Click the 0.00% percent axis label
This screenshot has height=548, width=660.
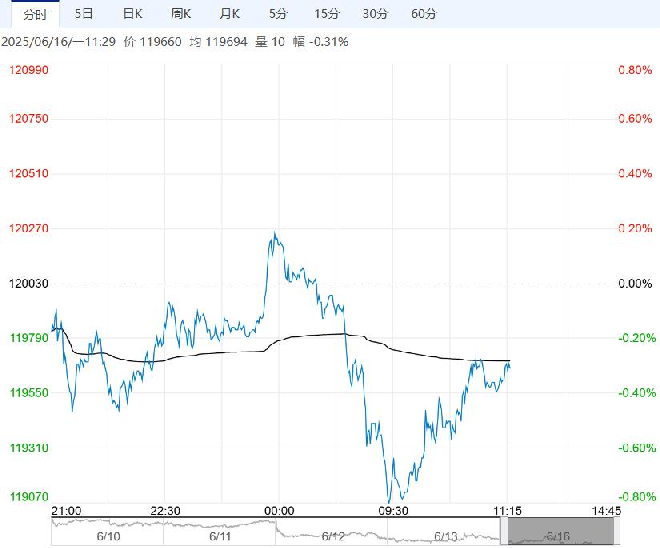(x=635, y=284)
